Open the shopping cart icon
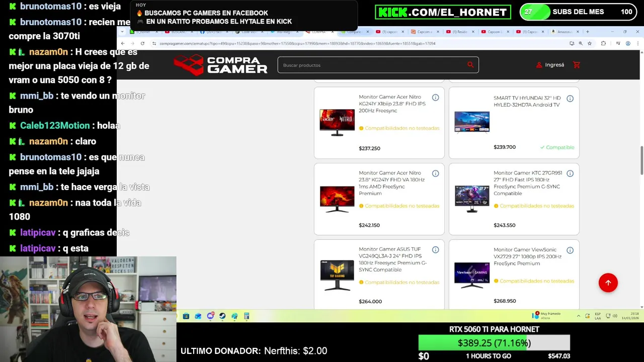The height and width of the screenshot is (362, 644). point(577,65)
